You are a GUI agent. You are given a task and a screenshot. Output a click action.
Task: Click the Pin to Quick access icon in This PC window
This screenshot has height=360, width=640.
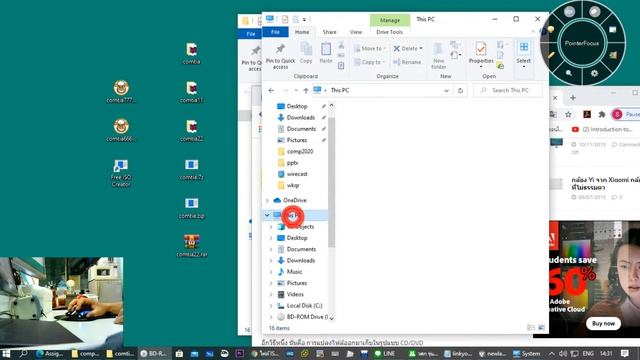[280, 49]
